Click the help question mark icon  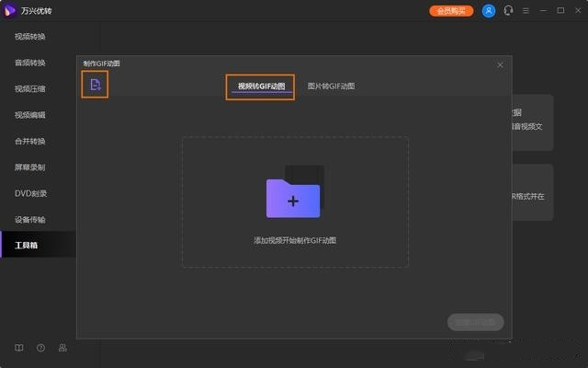[40, 348]
